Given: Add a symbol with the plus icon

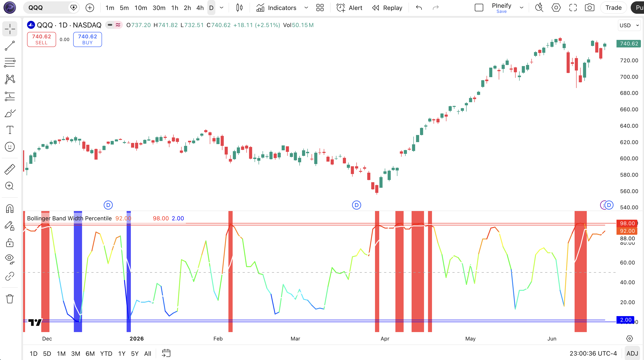Looking at the screenshot, I should pyautogui.click(x=90, y=8).
